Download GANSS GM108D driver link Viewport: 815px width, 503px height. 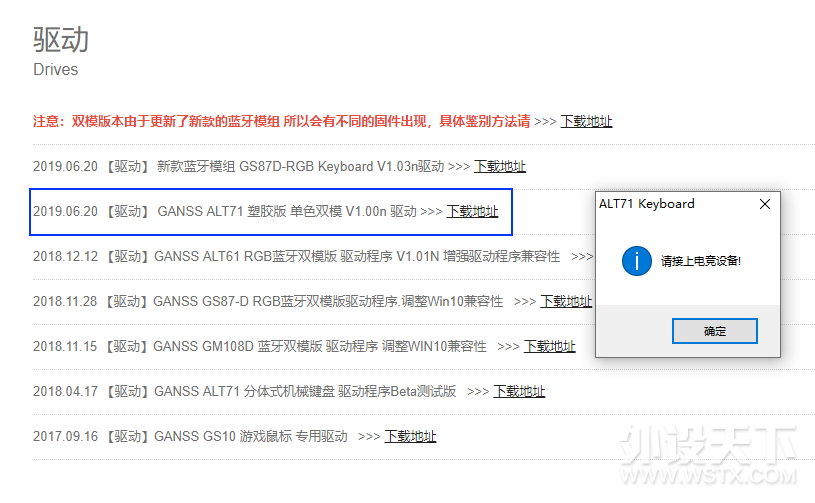coord(549,347)
